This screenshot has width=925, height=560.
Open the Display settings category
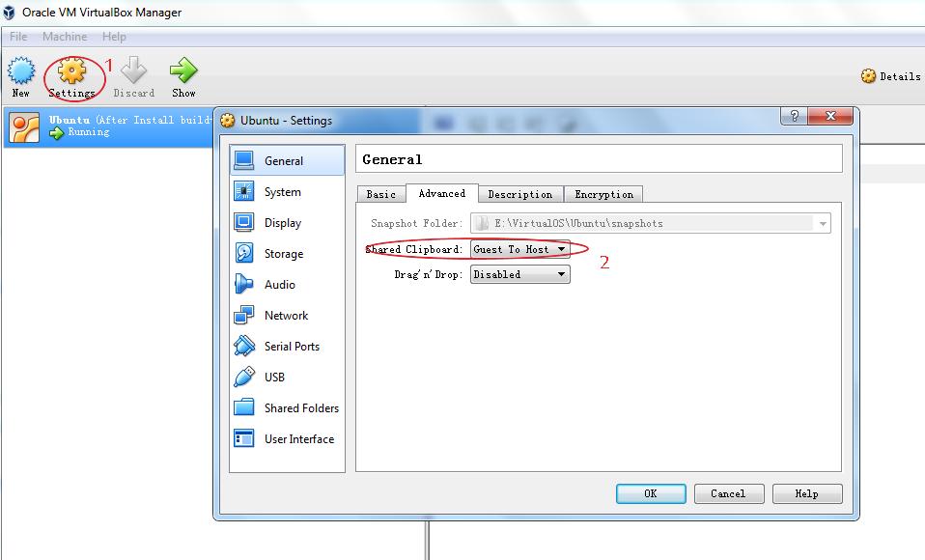pos(287,222)
